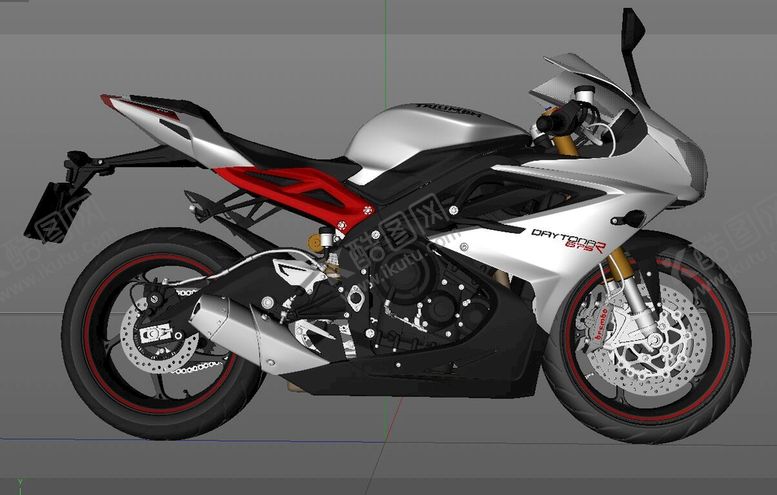
Task: Select the front turn signal on fairing
Action: (x=630, y=218)
